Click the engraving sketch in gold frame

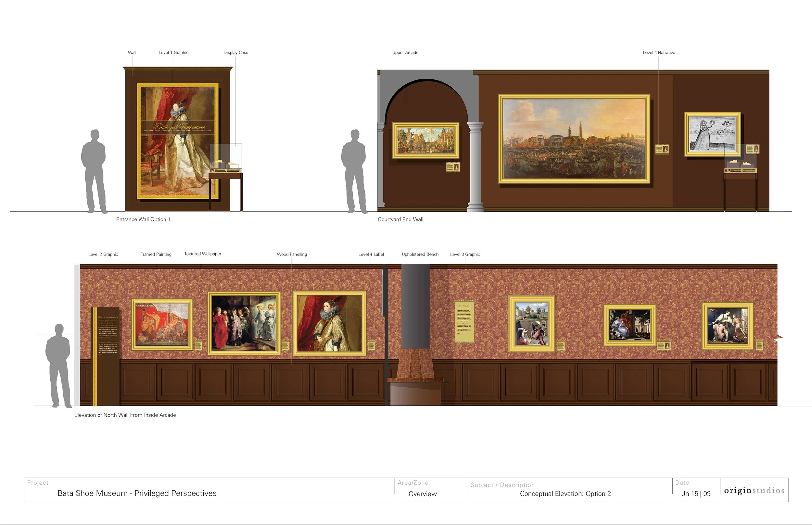712,134
